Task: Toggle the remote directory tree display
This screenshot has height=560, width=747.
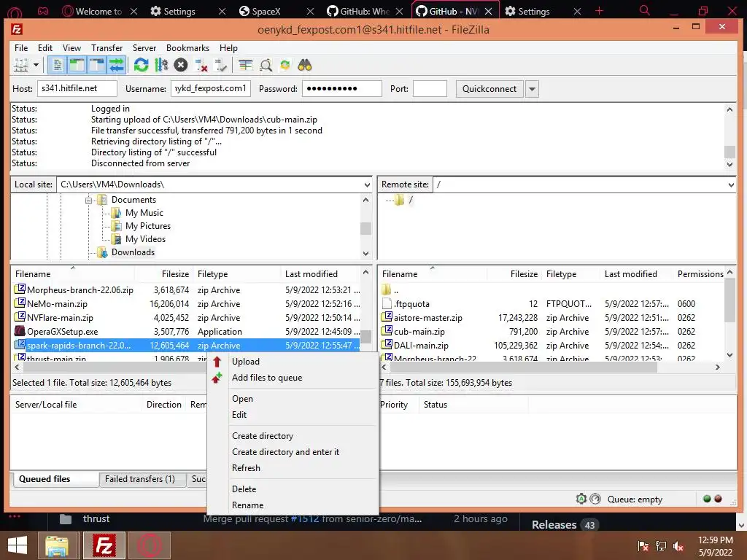Action: [x=96, y=65]
